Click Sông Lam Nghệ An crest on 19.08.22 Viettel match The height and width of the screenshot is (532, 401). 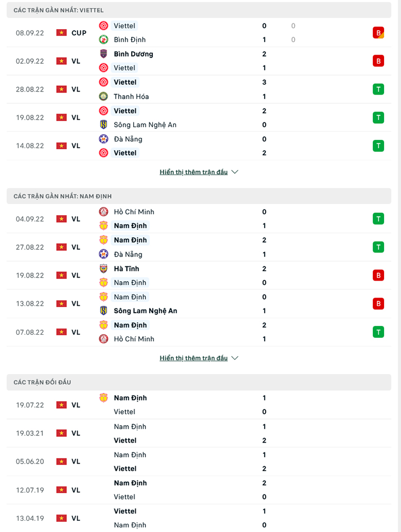point(103,124)
